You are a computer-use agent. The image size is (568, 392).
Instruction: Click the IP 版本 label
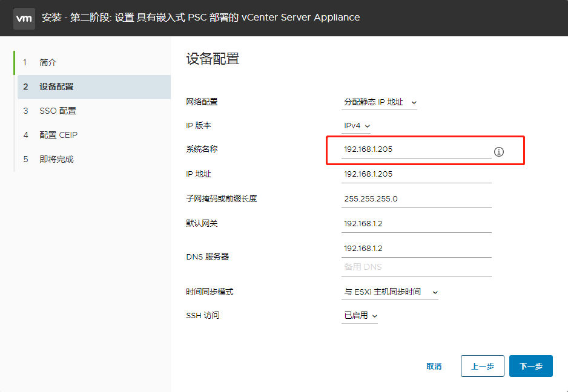point(199,126)
